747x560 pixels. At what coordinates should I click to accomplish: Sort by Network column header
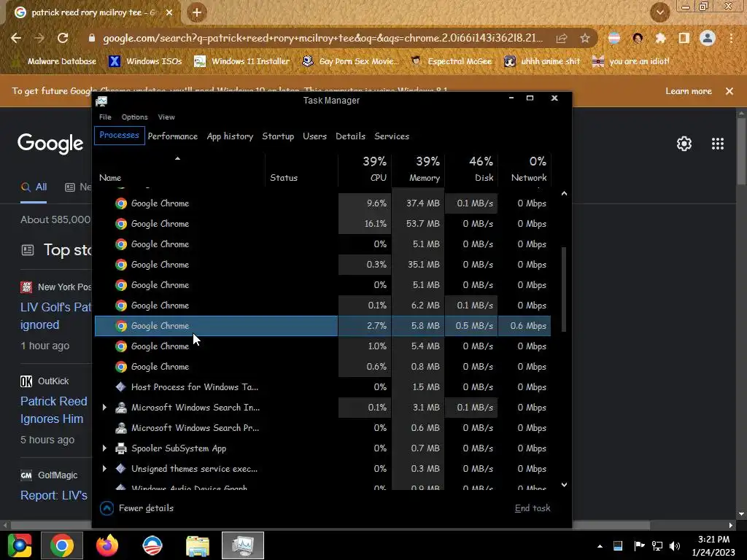525,169
